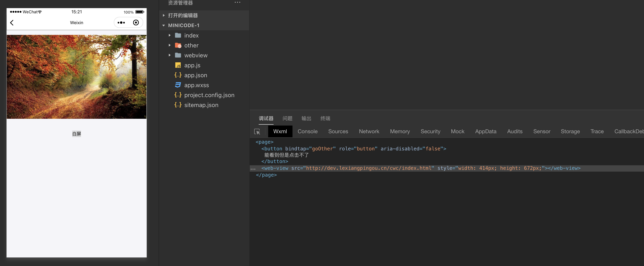
Task: Click the simulator back arrow
Action: (x=12, y=23)
